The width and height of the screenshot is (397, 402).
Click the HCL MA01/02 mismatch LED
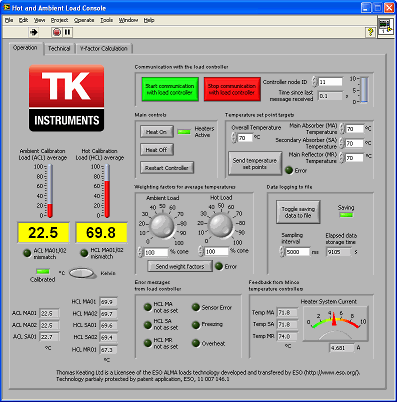click(x=84, y=253)
